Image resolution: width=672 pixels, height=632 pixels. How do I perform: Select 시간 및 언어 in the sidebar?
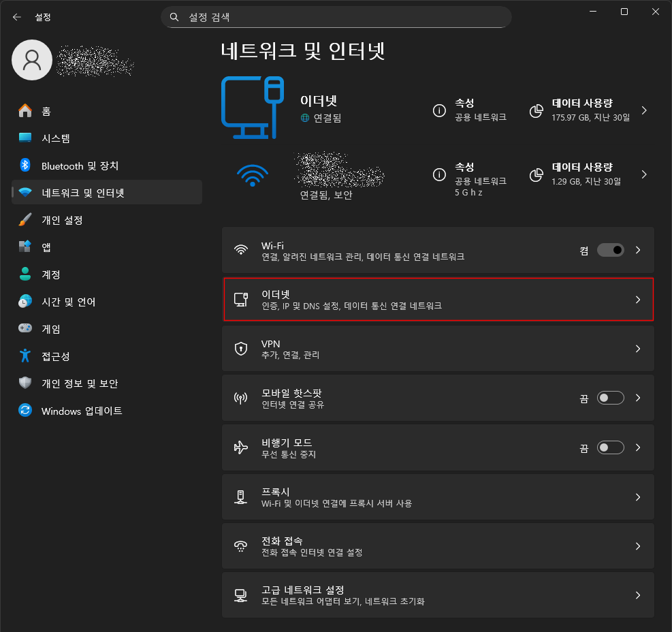[x=107, y=302]
